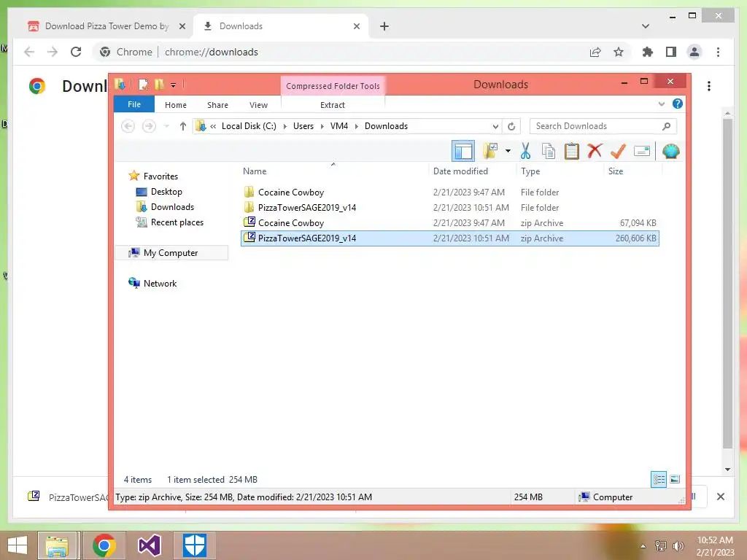Sort by Size column header

pyautogui.click(x=616, y=171)
